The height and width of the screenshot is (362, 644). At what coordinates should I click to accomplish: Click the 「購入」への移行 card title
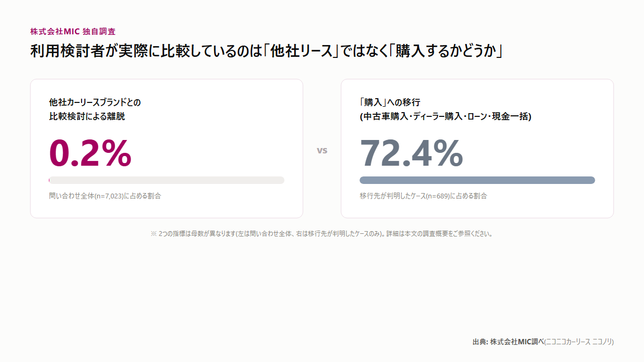coord(390,102)
